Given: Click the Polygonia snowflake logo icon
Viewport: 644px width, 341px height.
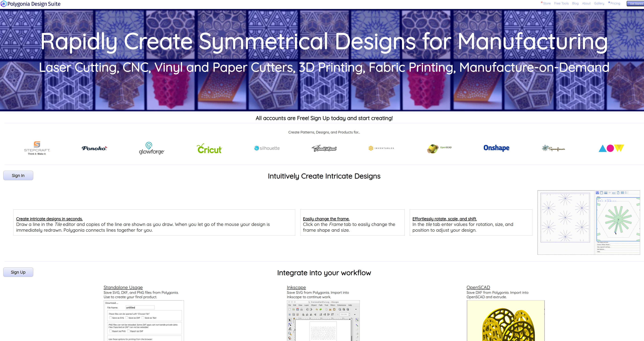Looking at the screenshot, I should tap(4, 4).
